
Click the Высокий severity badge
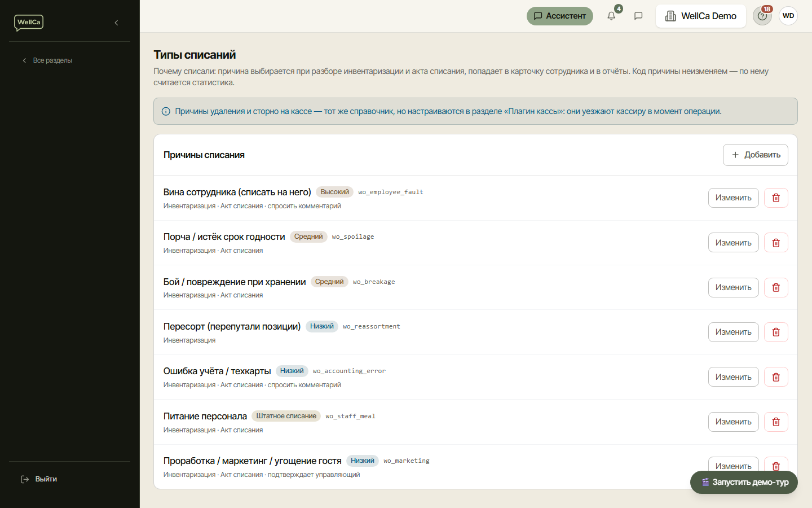335,192
